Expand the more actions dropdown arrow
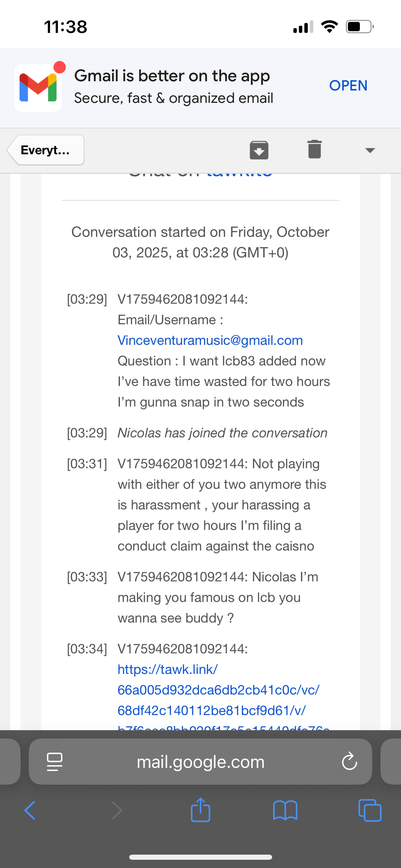The image size is (401, 868). click(370, 150)
